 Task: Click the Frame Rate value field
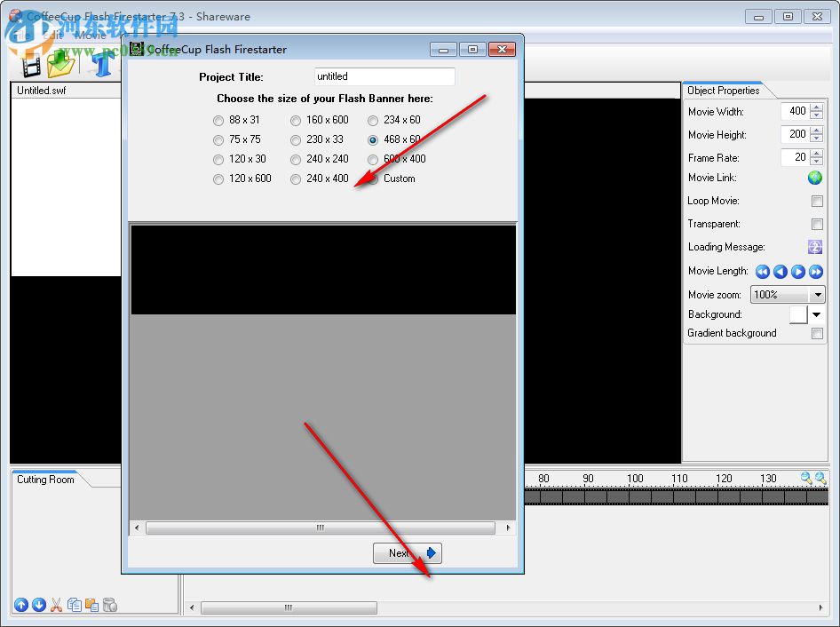point(795,157)
